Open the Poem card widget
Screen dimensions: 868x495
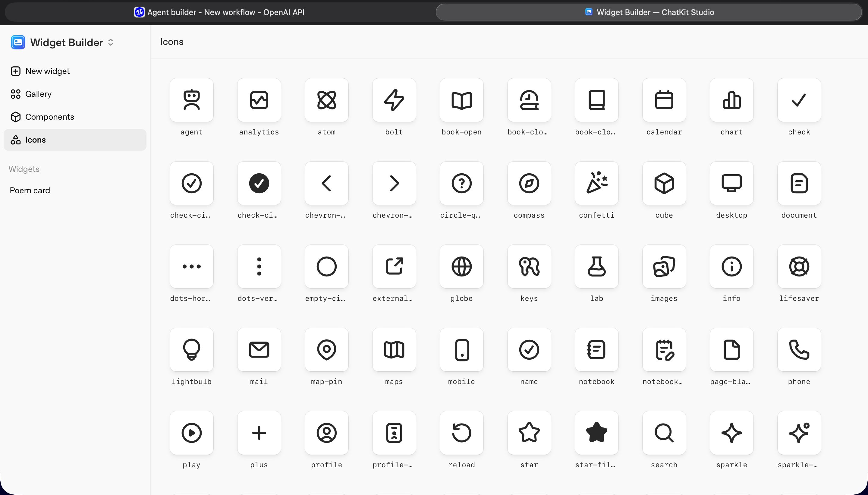tap(30, 191)
